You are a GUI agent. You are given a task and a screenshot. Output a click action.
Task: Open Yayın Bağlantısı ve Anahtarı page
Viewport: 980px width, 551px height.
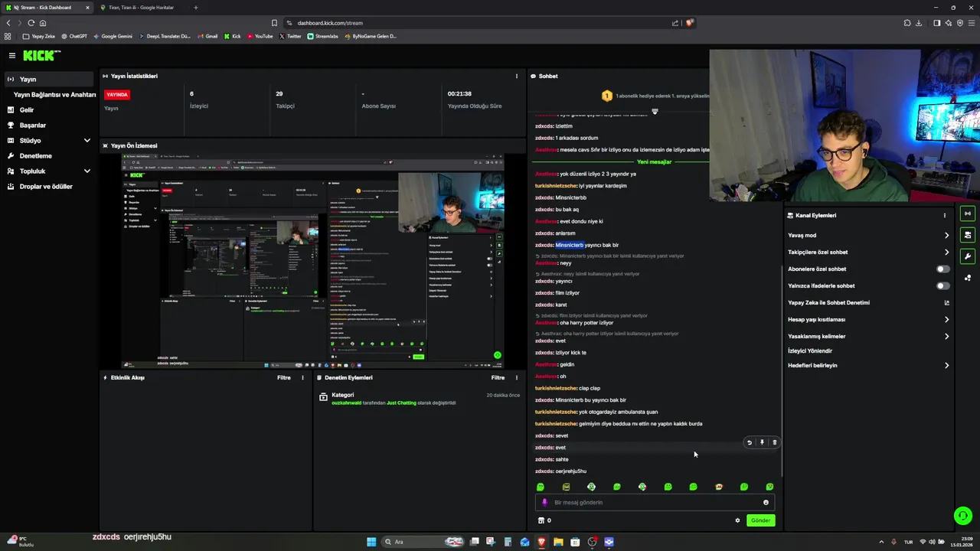(x=54, y=95)
